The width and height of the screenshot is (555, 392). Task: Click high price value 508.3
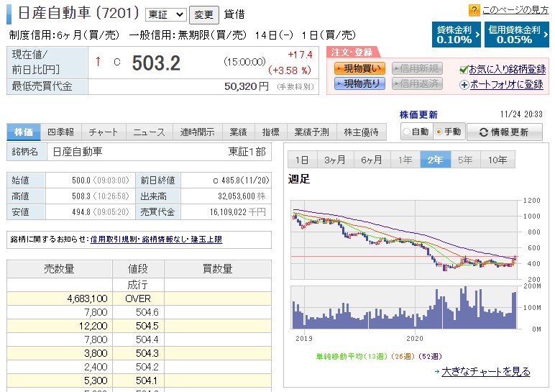[x=81, y=196]
